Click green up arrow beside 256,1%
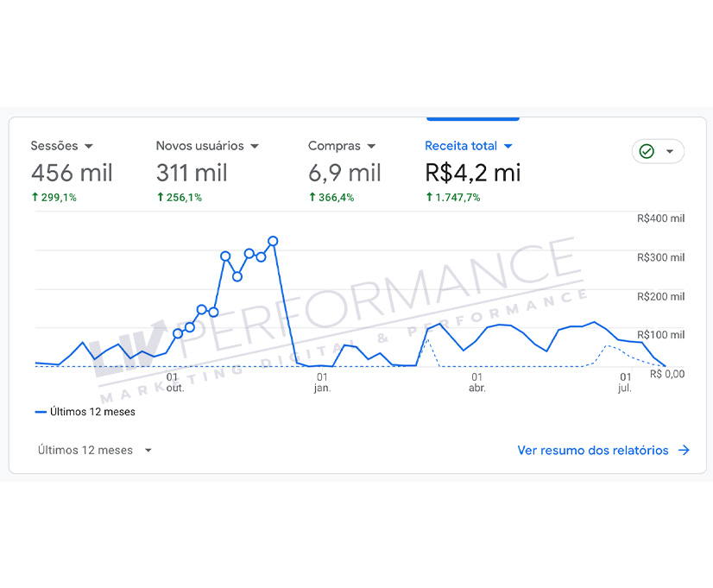 pyautogui.click(x=161, y=197)
